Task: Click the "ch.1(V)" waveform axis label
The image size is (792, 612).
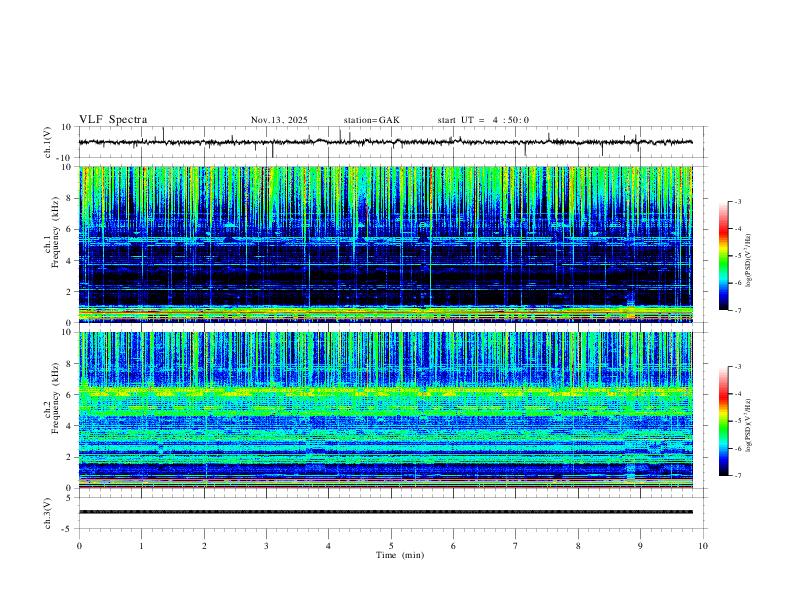Action: 48,142
